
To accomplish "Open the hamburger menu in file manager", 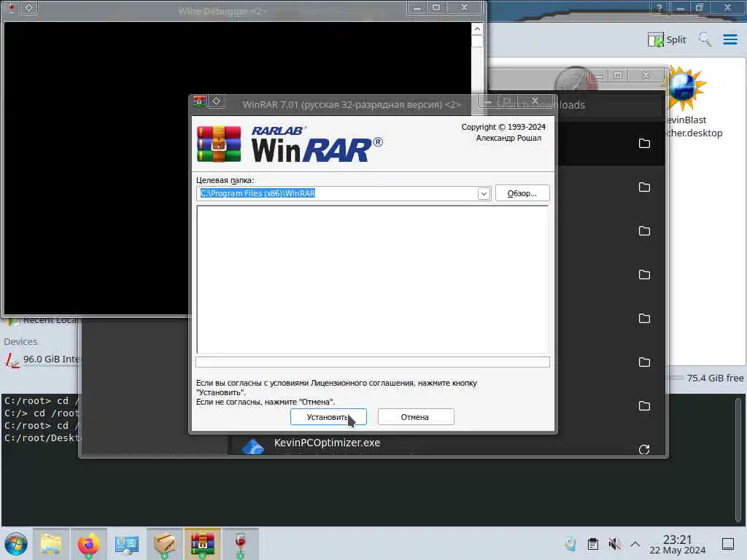I will (729, 39).
